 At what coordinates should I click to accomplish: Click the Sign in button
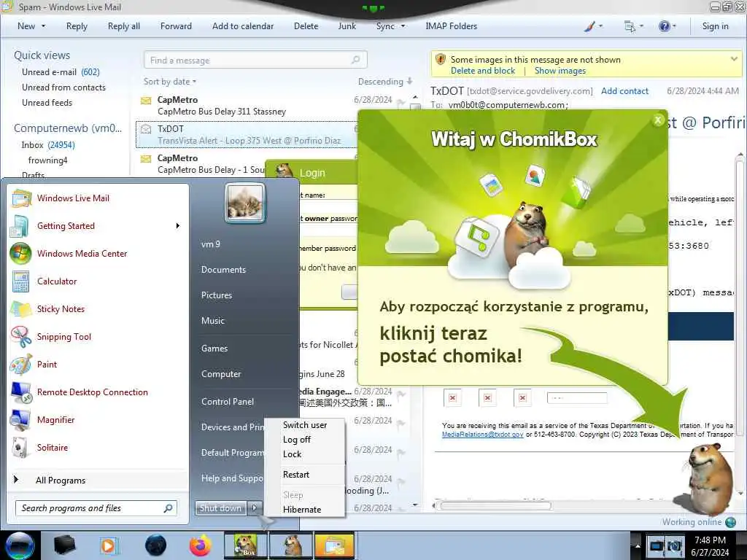click(715, 26)
